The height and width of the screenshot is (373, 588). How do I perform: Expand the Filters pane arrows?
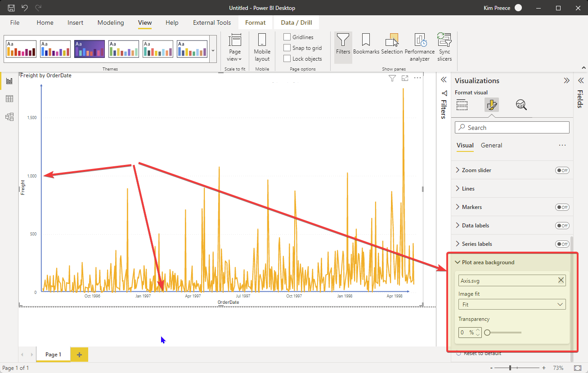pyautogui.click(x=444, y=80)
